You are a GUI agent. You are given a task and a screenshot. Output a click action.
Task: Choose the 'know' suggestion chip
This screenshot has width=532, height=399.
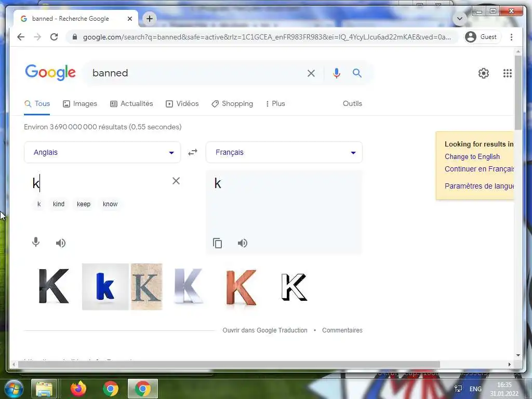110,204
